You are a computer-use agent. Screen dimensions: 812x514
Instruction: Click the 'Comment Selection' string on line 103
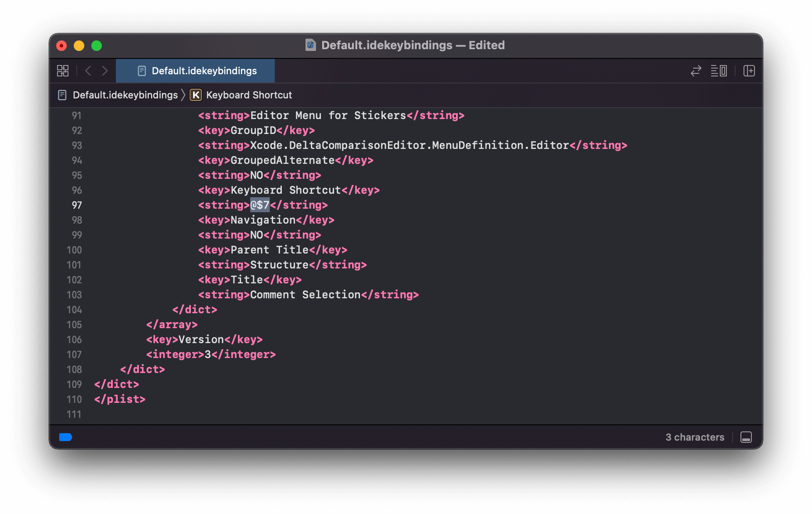305,295
